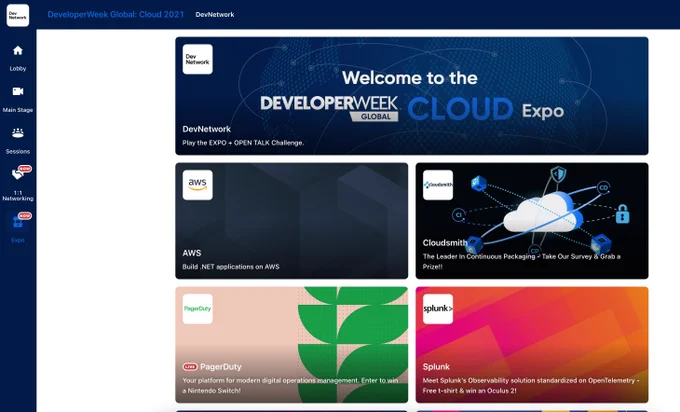Open the Splunk booth card
Image resolution: width=680 pixels, height=412 pixels.
click(x=532, y=345)
